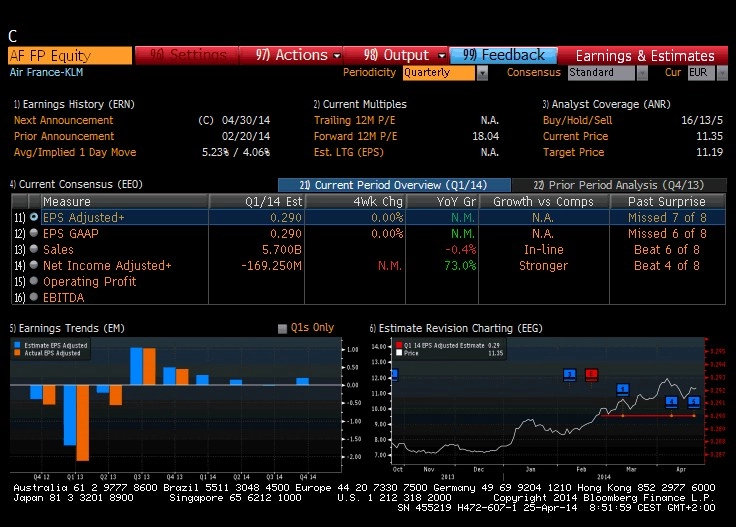Click blue marker 4 on the revision chart
The height and width of the screenshot is (527, 736).
point(672,402)
